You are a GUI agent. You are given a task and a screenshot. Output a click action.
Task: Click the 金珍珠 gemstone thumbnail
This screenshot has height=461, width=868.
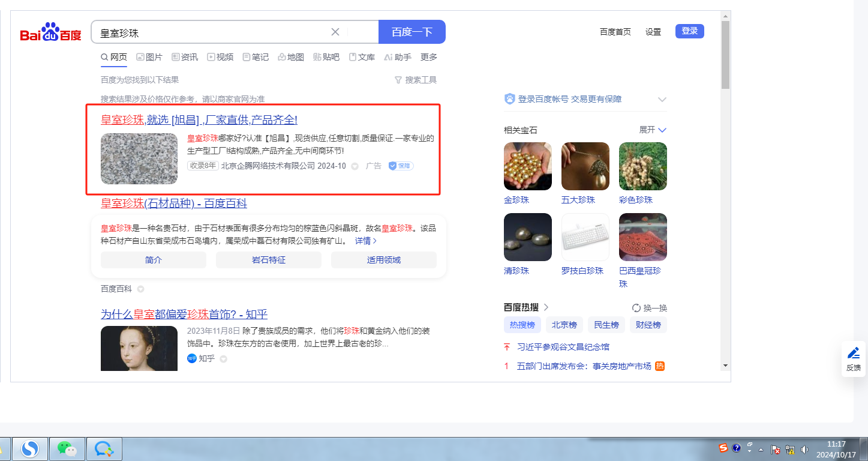tap(528, 166)
